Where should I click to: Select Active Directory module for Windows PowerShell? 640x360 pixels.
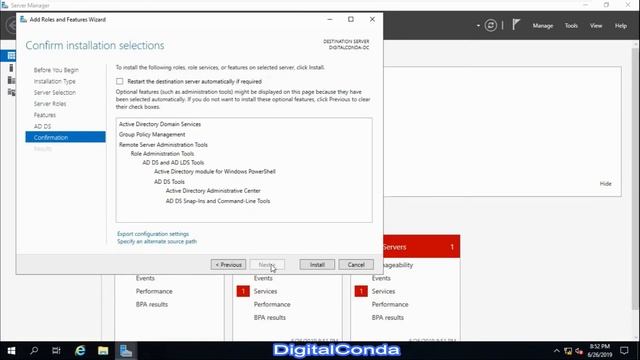[x=215, y=171]
